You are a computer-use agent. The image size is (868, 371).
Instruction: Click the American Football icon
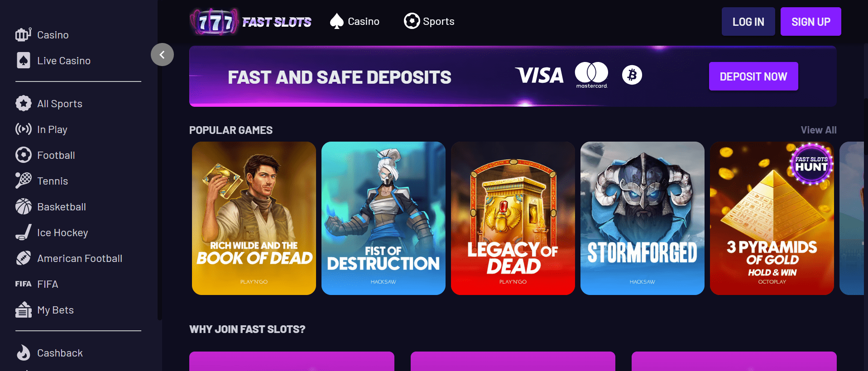point(23,258)
